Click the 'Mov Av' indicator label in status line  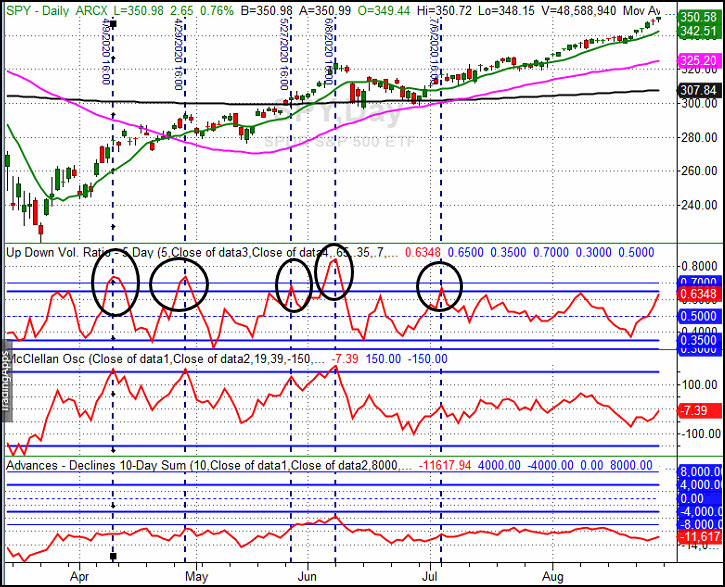tap(642, 10)
